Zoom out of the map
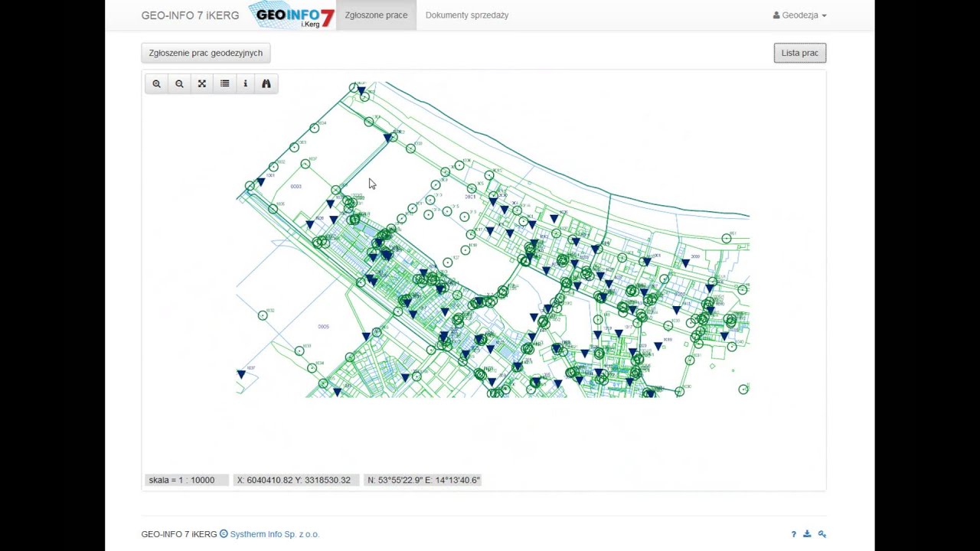 point(179,83)
